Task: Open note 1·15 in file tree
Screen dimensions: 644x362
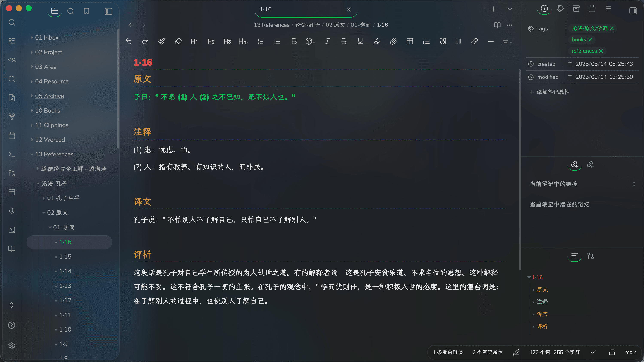Action: coord(65,256)
